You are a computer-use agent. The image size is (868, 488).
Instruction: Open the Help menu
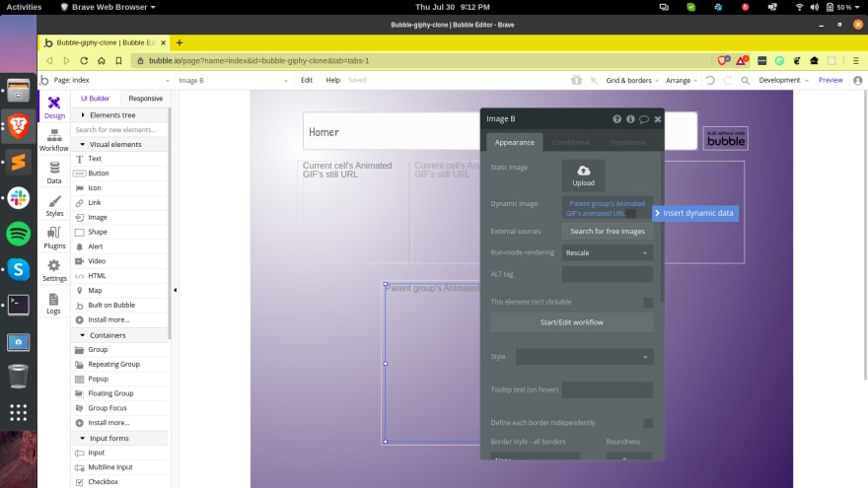tap(332, 80)
